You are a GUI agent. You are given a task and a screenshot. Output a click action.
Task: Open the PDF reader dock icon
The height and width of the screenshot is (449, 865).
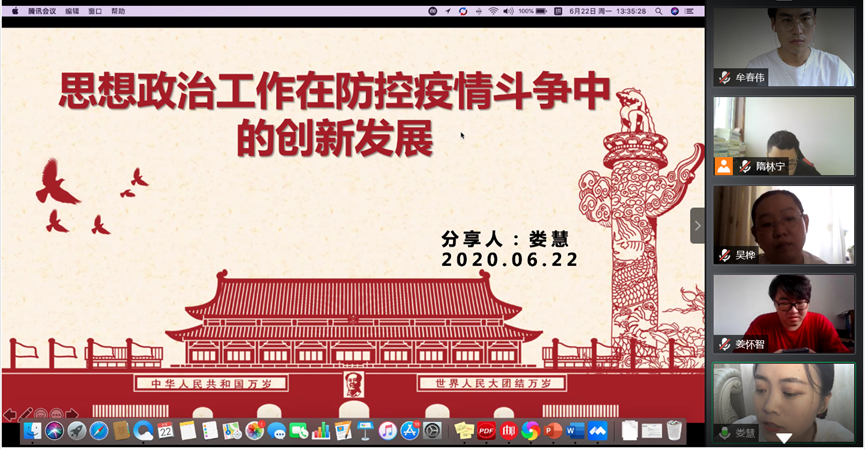click(487, 431)
